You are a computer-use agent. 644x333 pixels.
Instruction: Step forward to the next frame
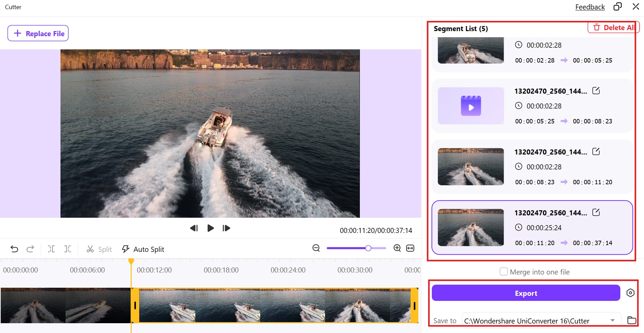click(226, 228)
